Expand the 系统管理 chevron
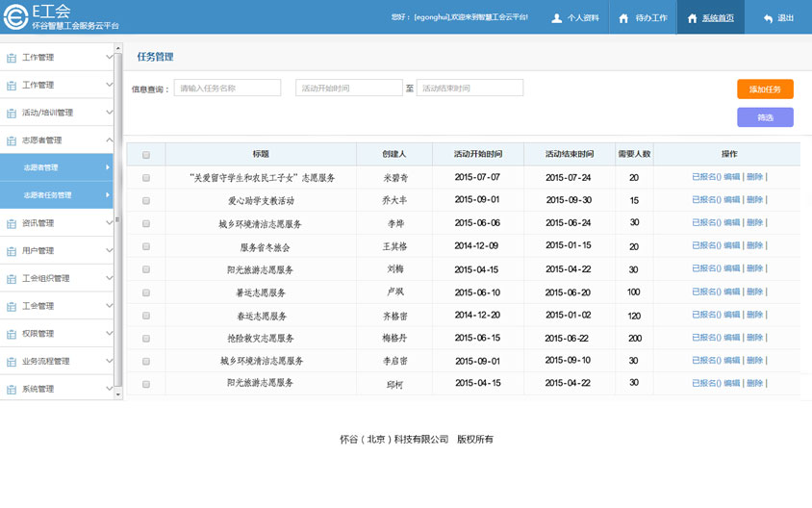Image resolution: width=812 pixels, height=508 pixels. point(110,389)
